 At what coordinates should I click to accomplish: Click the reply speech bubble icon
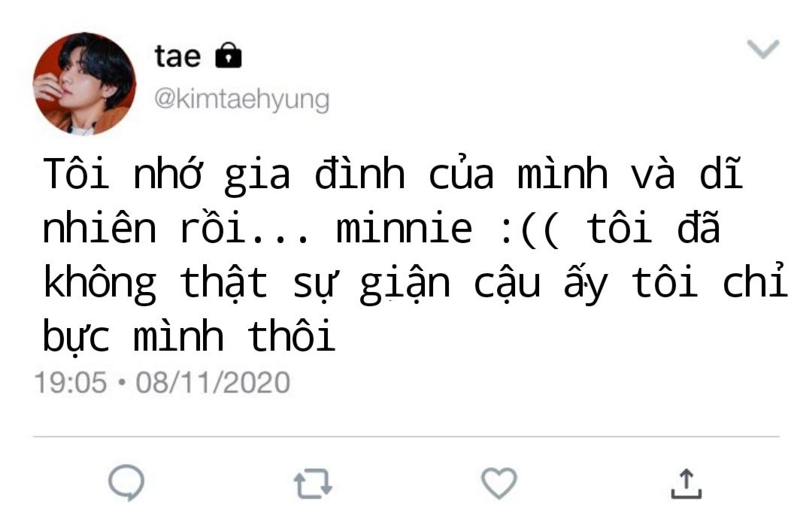click(126, 482)
